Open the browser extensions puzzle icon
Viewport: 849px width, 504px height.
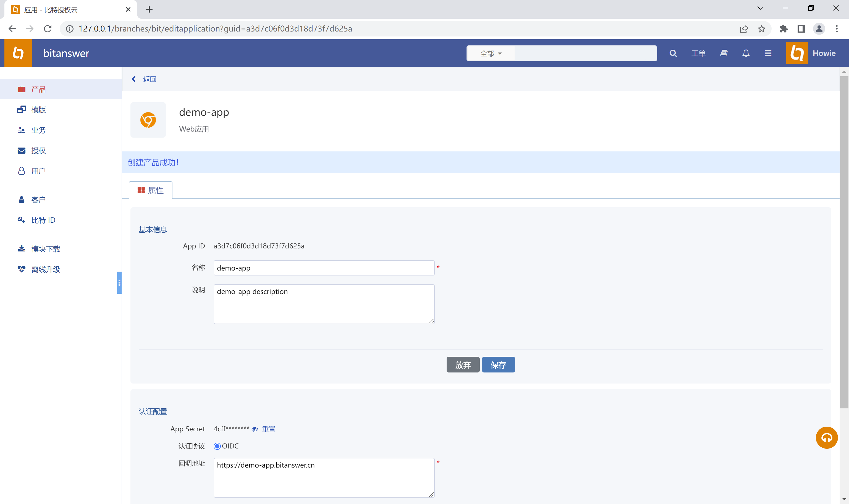(784, 29)
